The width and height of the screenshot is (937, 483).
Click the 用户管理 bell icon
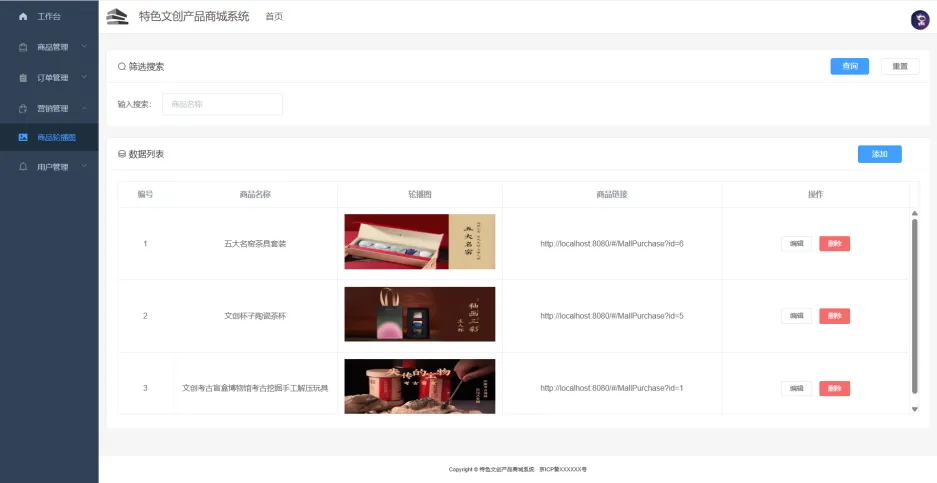point(23,167)
